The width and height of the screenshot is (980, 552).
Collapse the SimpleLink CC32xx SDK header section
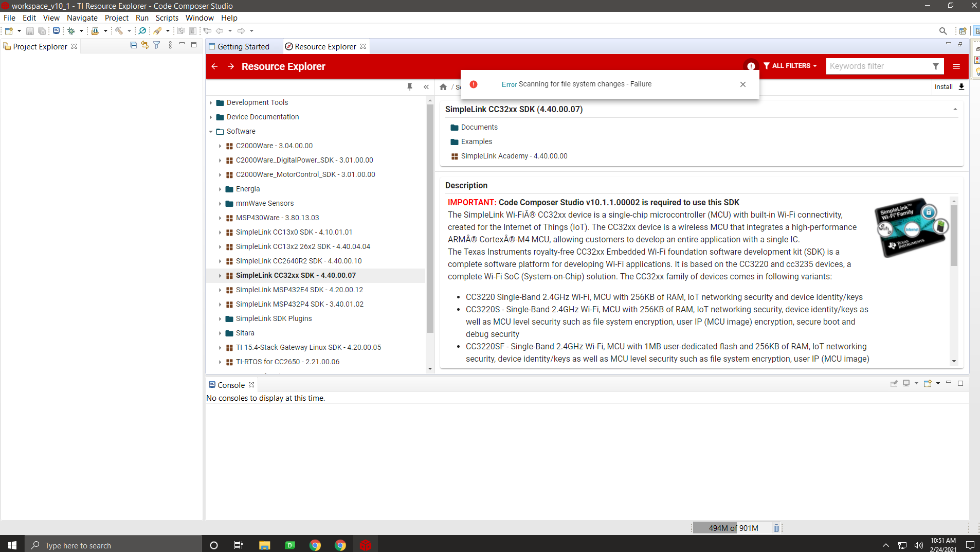point(955,109)
